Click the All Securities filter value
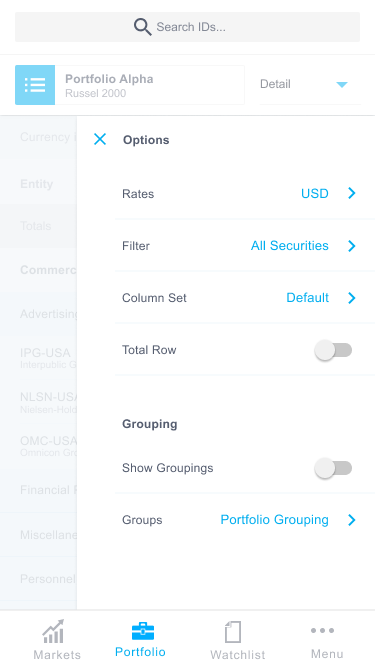 pos(290,245)
